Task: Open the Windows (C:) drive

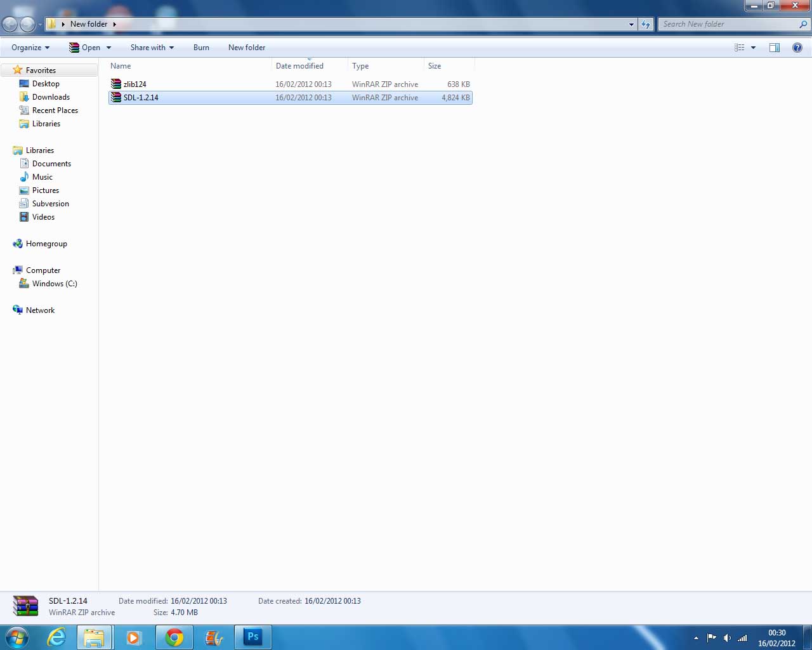Action: [x=55, y=284]
